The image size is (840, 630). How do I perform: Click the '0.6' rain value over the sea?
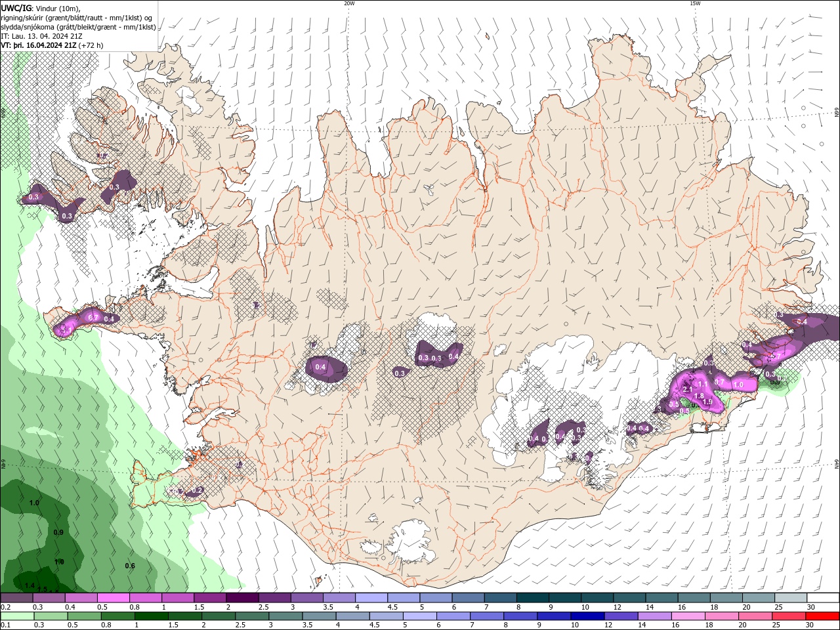coord(130,566)
